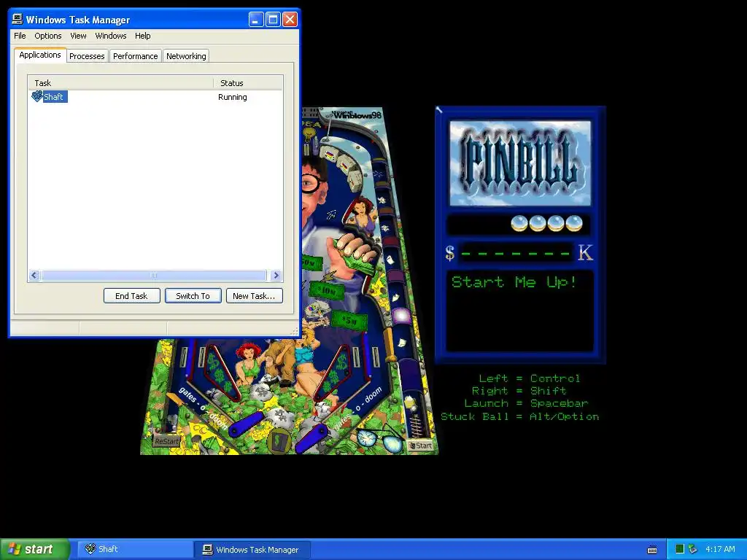Click the 4:17 AM clock
Viewport: 747px width, 560px height.
(x=720, y=549)
